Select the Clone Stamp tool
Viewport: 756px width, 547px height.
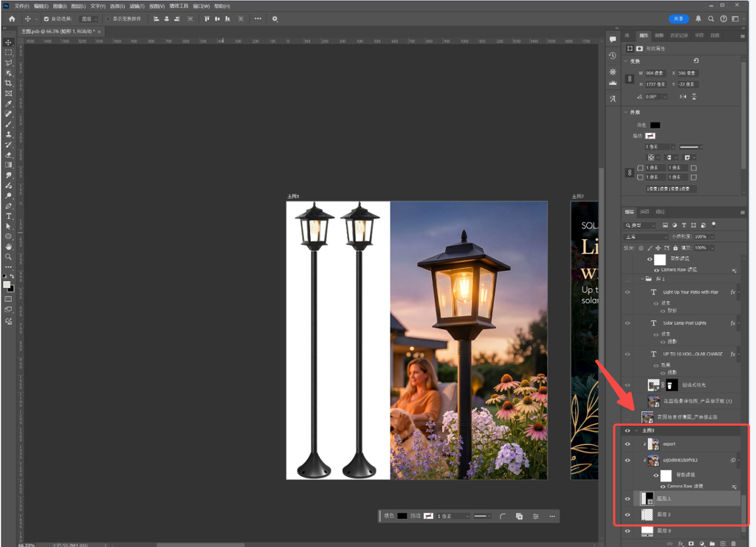[8, 134]
